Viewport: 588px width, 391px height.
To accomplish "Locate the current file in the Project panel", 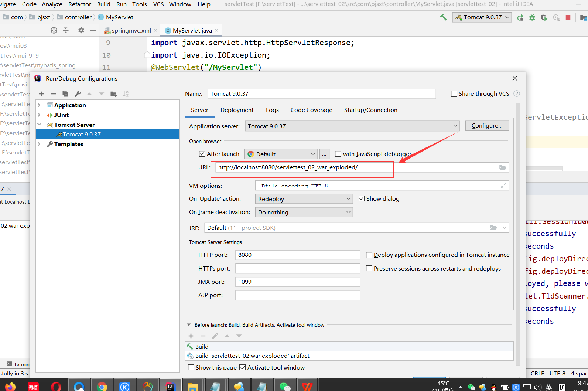I will tap(54, 30).
